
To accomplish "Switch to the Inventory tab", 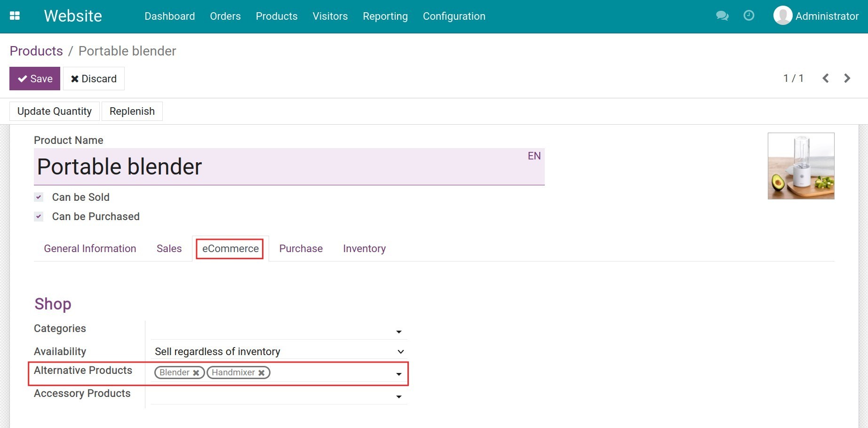I will (x=364, y=249).
